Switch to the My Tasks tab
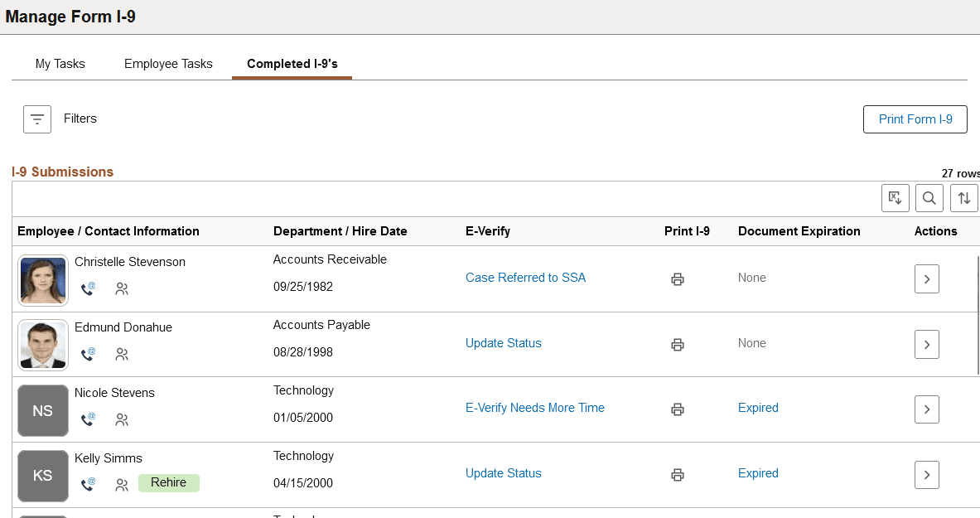The width and height of the screenshot is (980, 518). [59, 63]
